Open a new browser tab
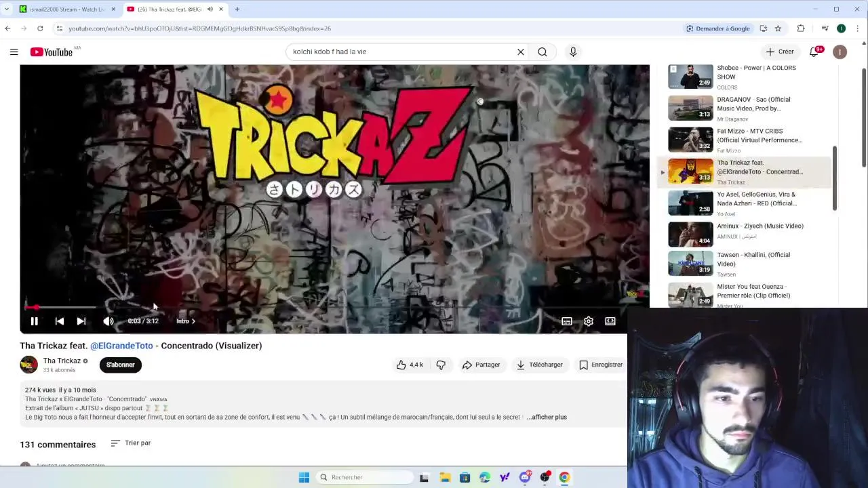Screen dimensions: 868x488 (237, 9)
